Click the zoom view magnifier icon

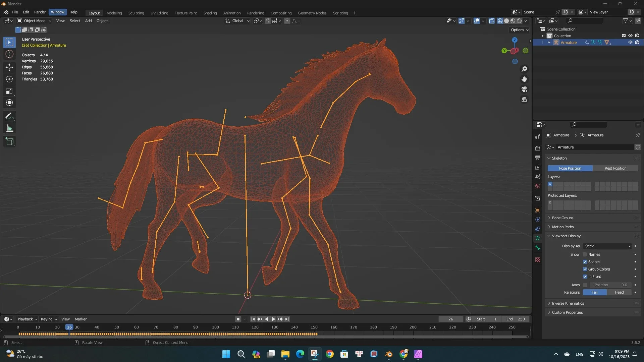524,69
